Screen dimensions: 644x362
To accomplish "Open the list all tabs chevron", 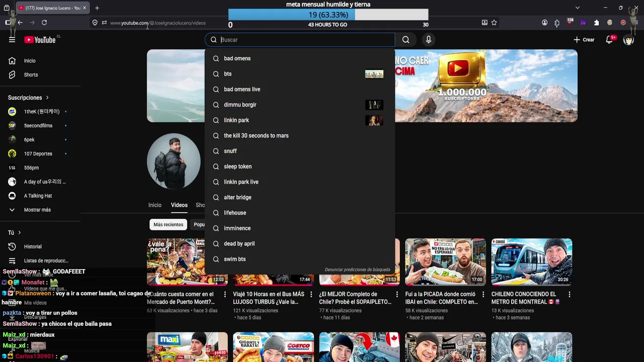I will coord(577,8).
